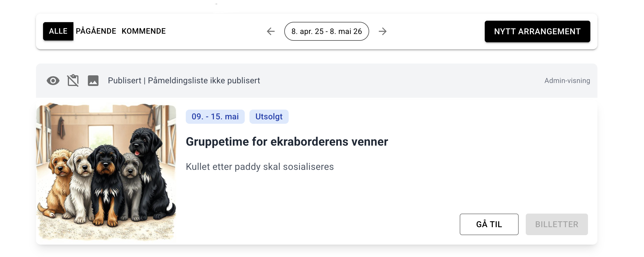Select the ALLE tab
Viewport: 644px width, 257px height.
pyautogui.click(x=58, y=31)
